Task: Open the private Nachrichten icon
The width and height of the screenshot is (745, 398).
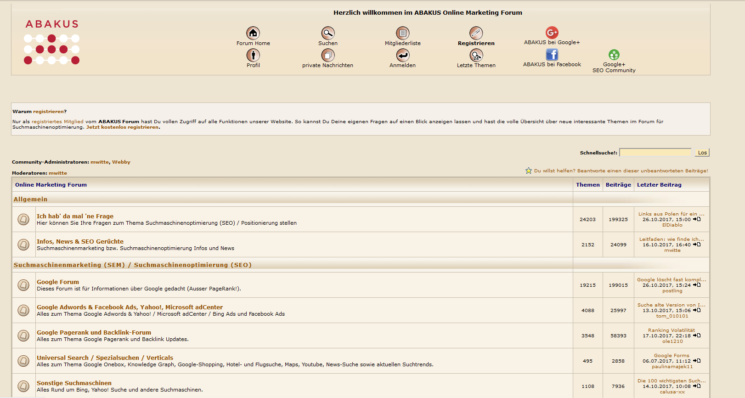Action: point(327,55)
